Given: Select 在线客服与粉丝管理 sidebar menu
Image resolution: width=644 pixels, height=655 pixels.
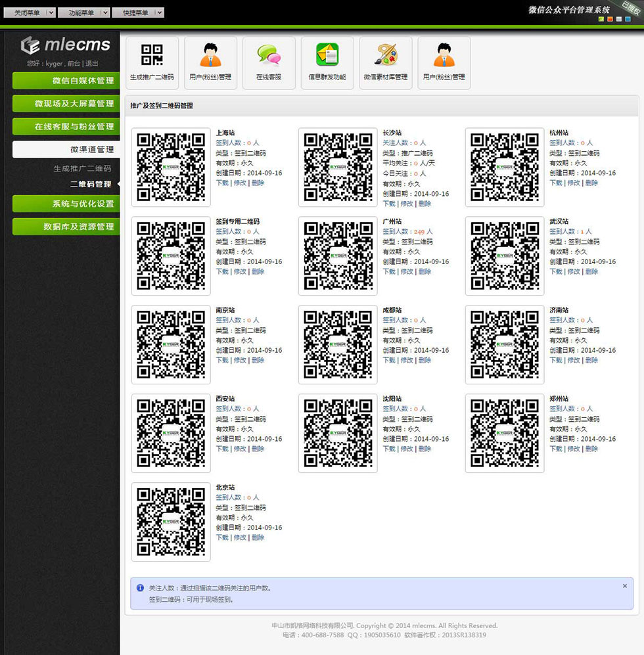Looking at the screenshot, I should 66,127.
